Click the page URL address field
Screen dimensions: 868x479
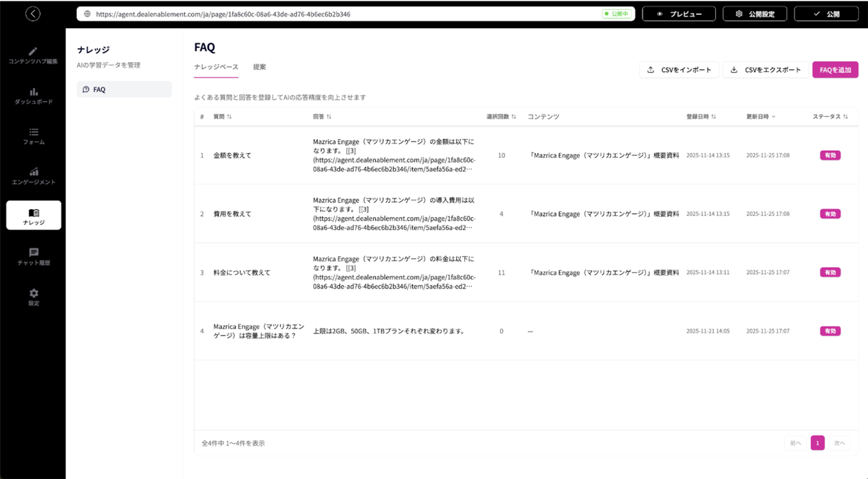[x=334, y=14]
